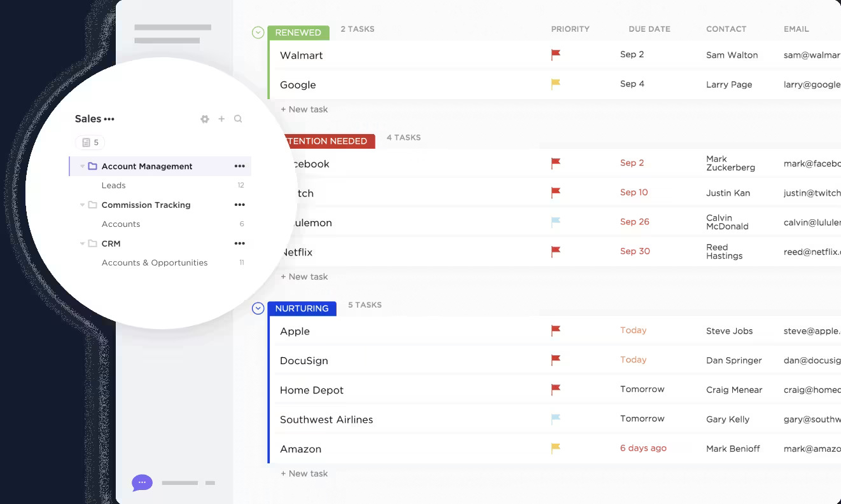Open the Sales space settings gear
This screenshot has width=841, height=504.
[205, 119]
